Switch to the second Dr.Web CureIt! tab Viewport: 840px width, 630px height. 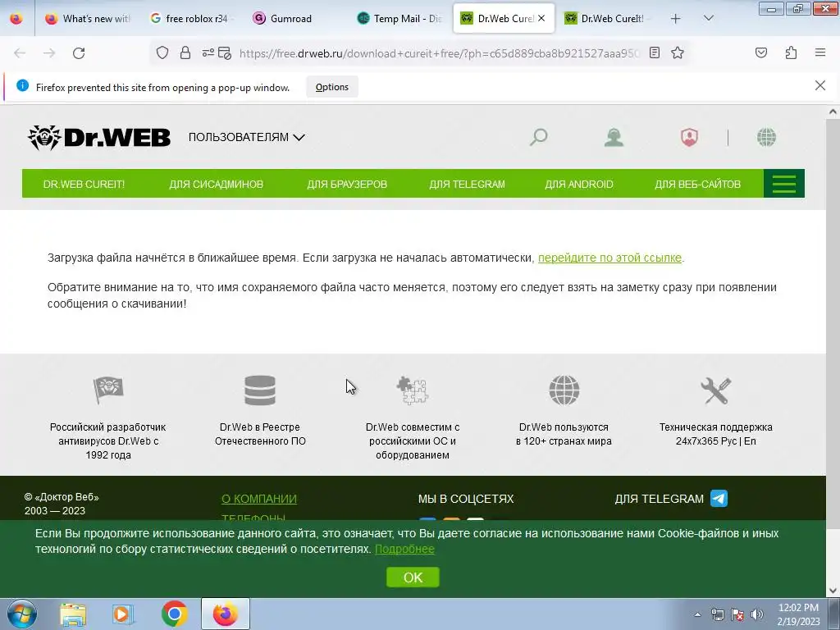coord(606,19)
